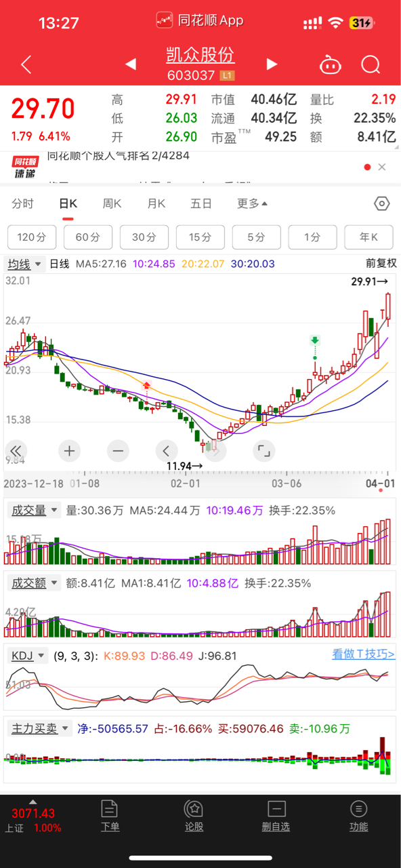Zoom out chart with minus button
The width and height of the screenshot is (401, 868).
coord(118,450)
